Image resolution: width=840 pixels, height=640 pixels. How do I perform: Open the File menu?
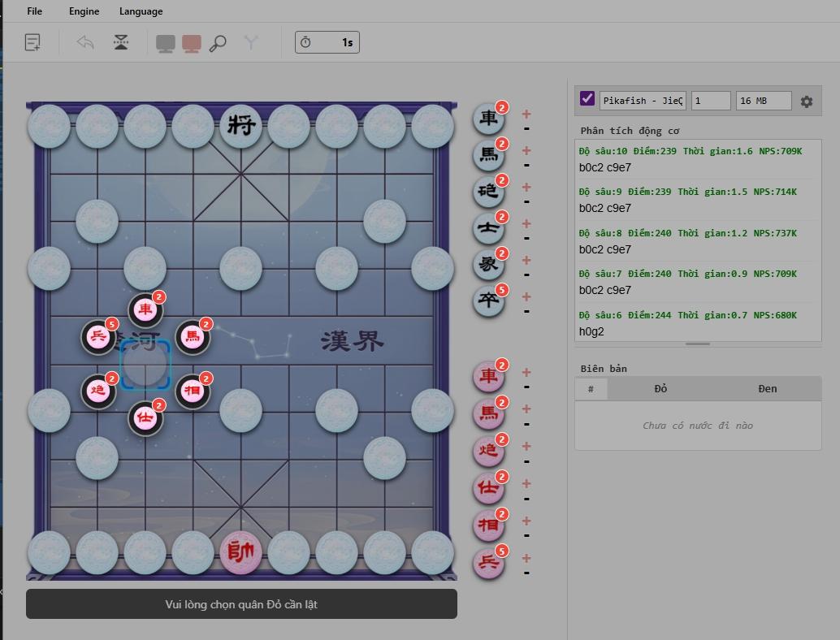[x=34, y=11]
